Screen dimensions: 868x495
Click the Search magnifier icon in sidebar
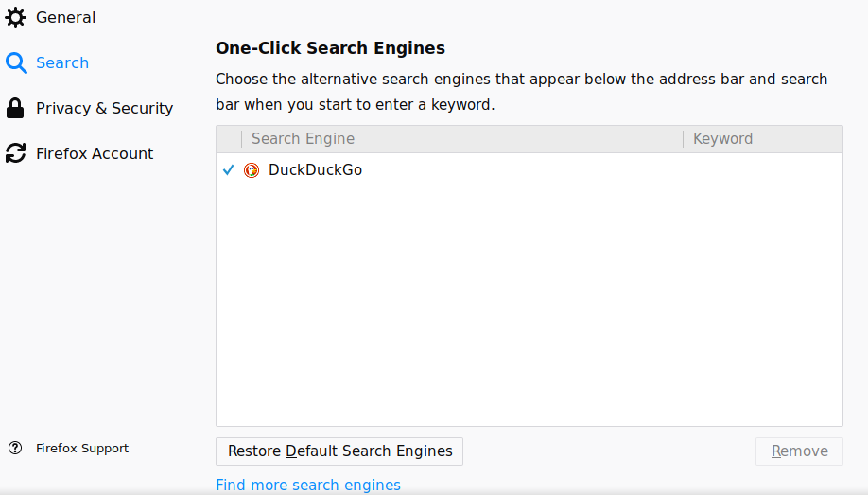(x=15, y=63)
